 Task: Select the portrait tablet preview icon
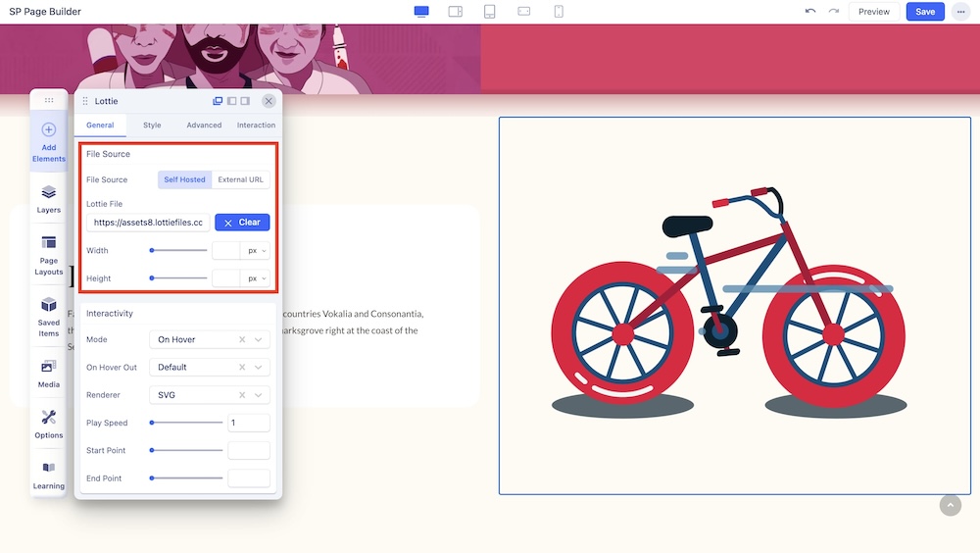(x=490, y=12)
